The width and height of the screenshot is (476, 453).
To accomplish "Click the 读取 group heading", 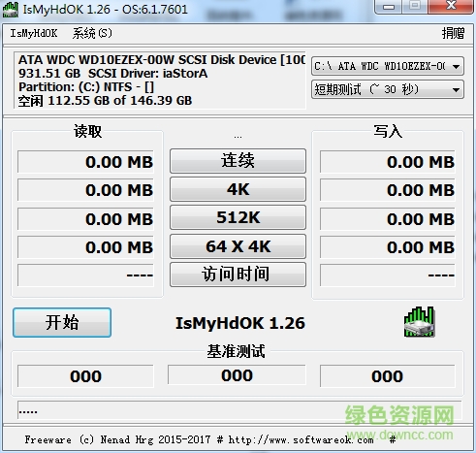I will coord(87,131).
